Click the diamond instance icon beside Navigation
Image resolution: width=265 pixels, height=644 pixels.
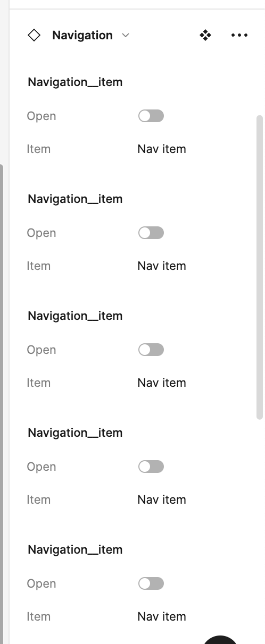point(34,36)
